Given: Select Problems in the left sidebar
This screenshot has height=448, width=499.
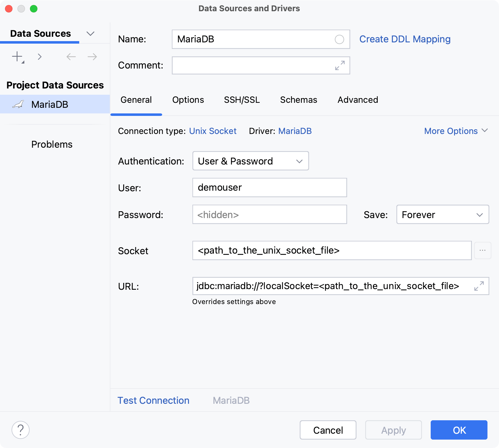Looking at the screenshot, I should coord(52,144).
